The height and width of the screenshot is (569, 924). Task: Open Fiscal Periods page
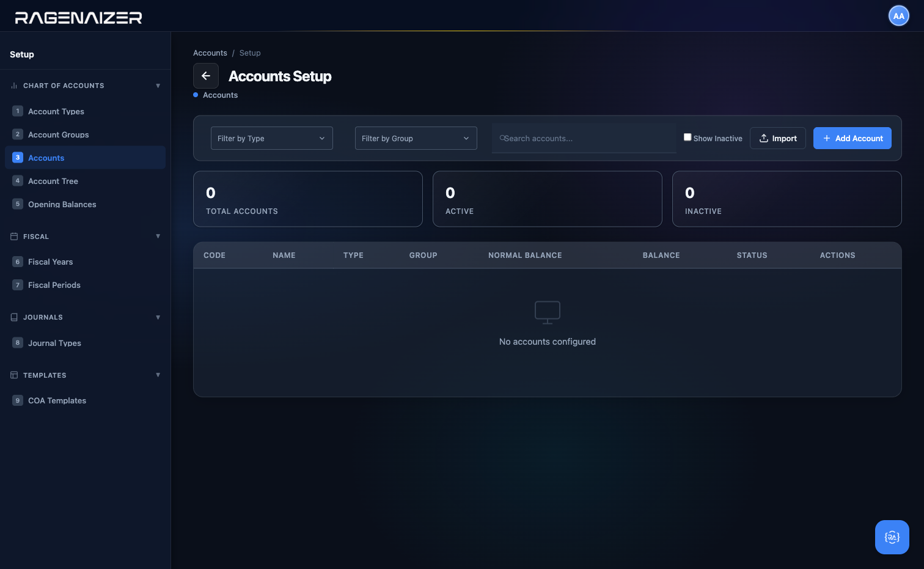tap(85, 285)
